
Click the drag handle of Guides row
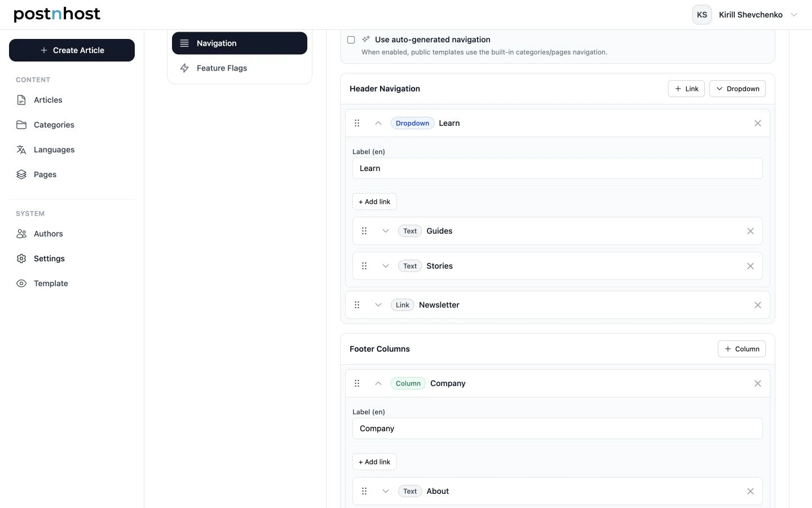point(364,231)
